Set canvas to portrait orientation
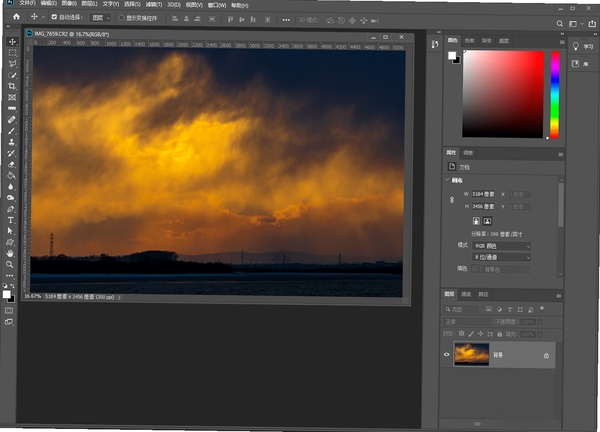The image size is (600, 432). (476, 221)
